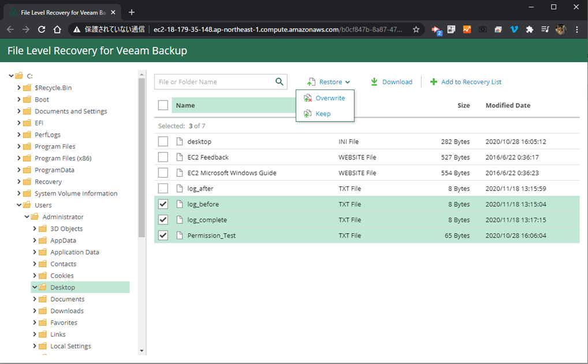Click the Restore icon in toolbar
The width and height of the screenshot is (588, 364).
311,82
